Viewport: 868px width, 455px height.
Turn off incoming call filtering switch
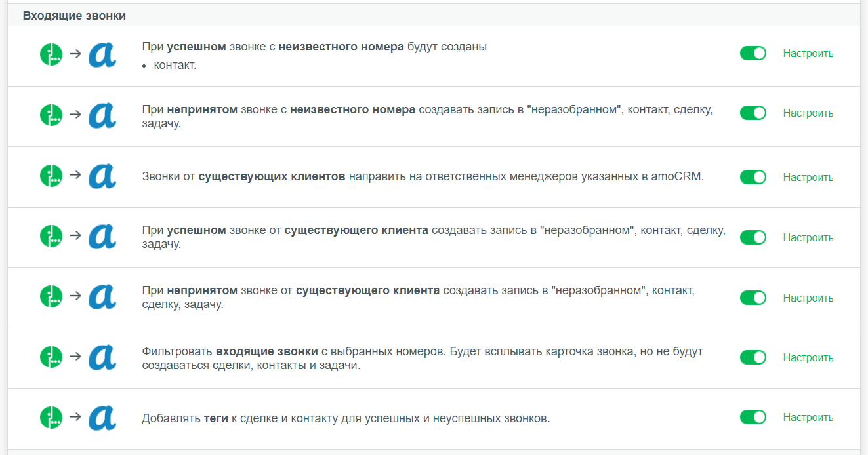[753, 357]
